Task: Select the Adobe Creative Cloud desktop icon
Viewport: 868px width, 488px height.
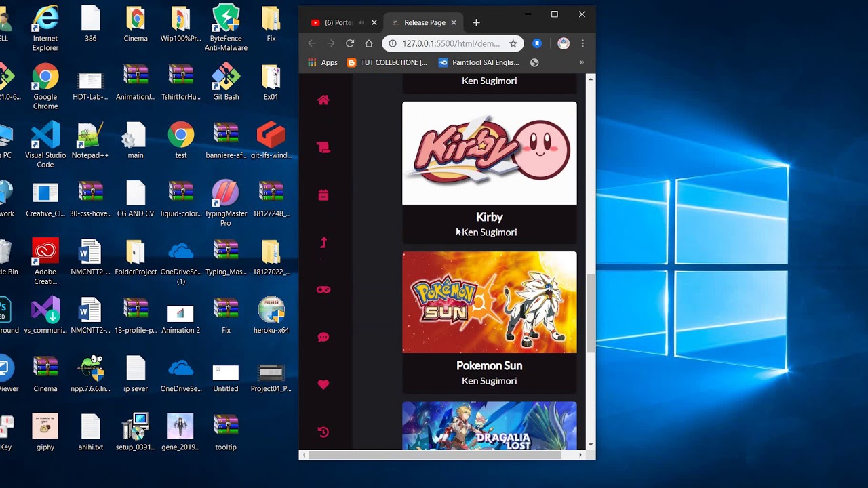Action: (x=45, y=262)
